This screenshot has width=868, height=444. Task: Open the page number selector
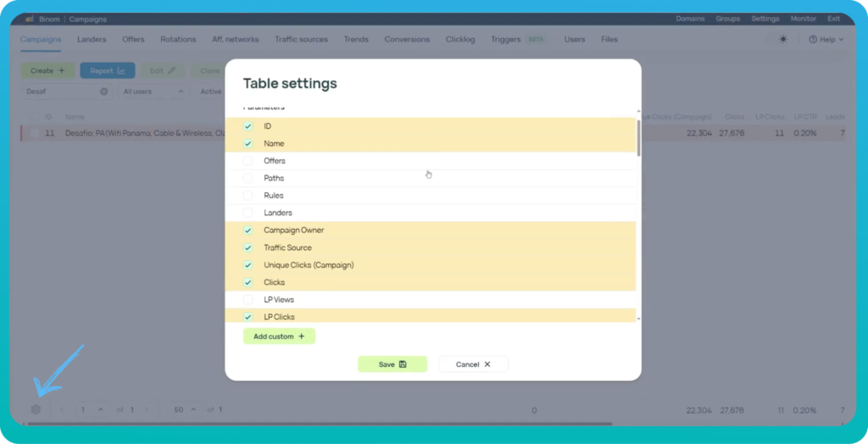pos(92,409)
